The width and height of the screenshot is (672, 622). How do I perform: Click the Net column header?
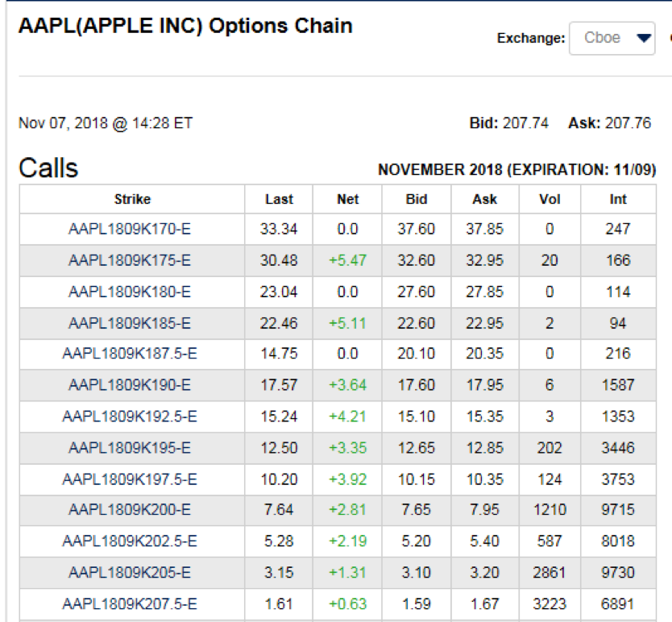tap(347, 199)
